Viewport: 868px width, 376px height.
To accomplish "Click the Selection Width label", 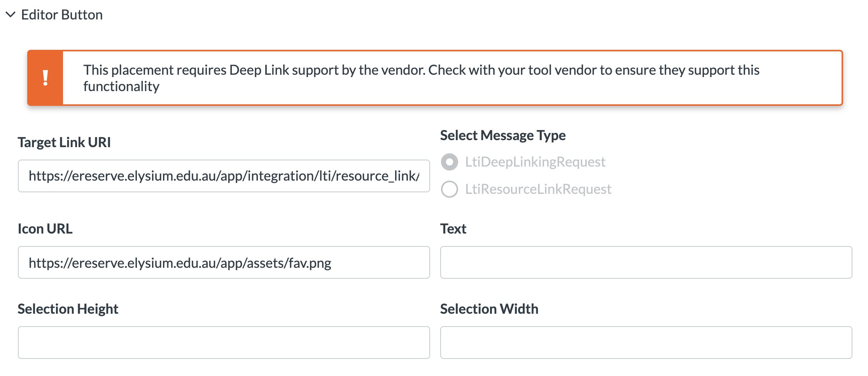I will point(489,309).
